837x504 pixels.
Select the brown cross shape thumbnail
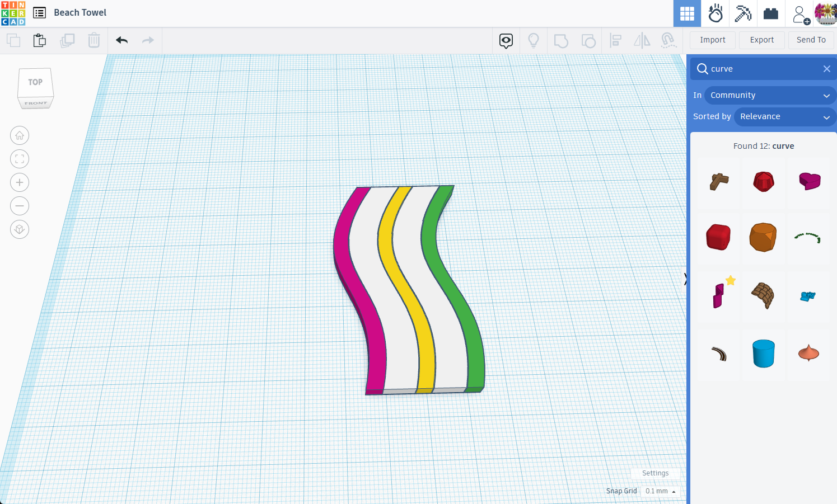pos(719,182)
